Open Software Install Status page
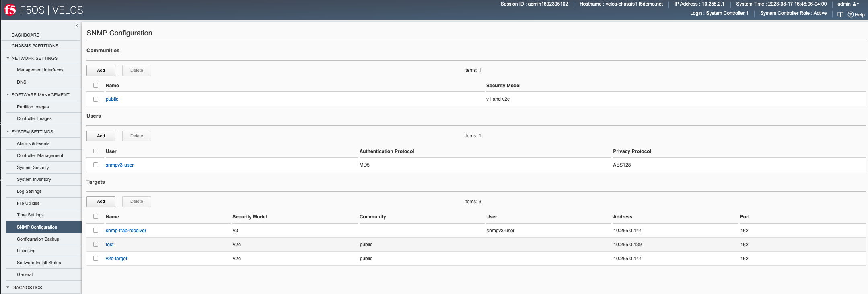 coord(39,263)
